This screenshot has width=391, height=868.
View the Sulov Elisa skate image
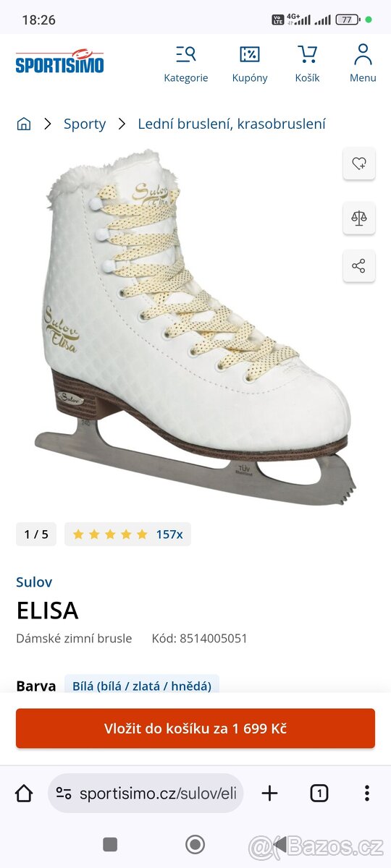[x=195, y=327]
